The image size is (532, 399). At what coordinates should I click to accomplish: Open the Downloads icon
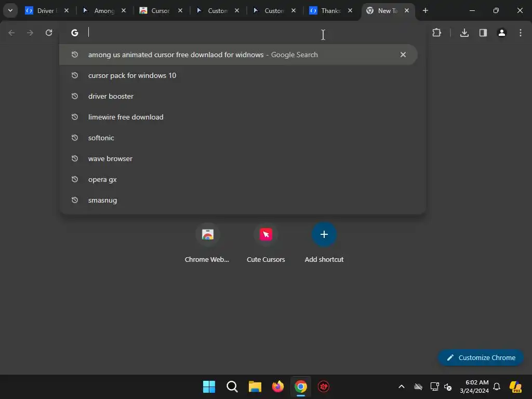[x=464, y=33]
